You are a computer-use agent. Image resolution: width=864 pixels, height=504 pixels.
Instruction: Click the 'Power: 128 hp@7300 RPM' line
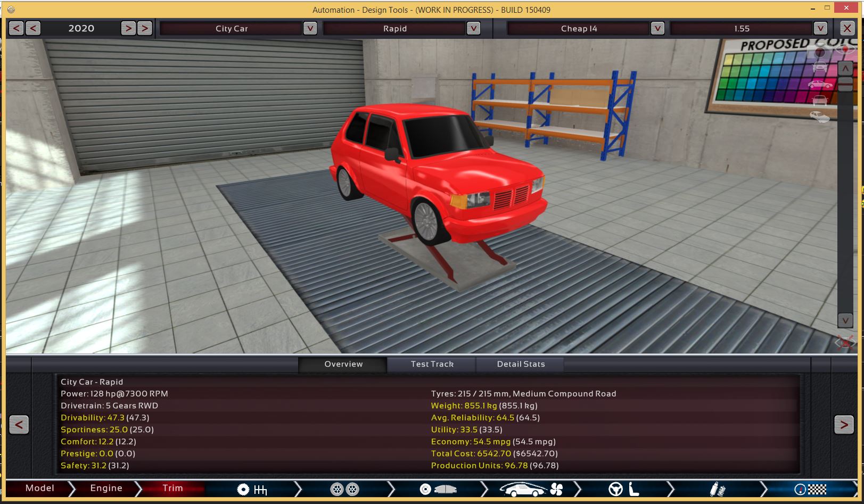(114, 394)
